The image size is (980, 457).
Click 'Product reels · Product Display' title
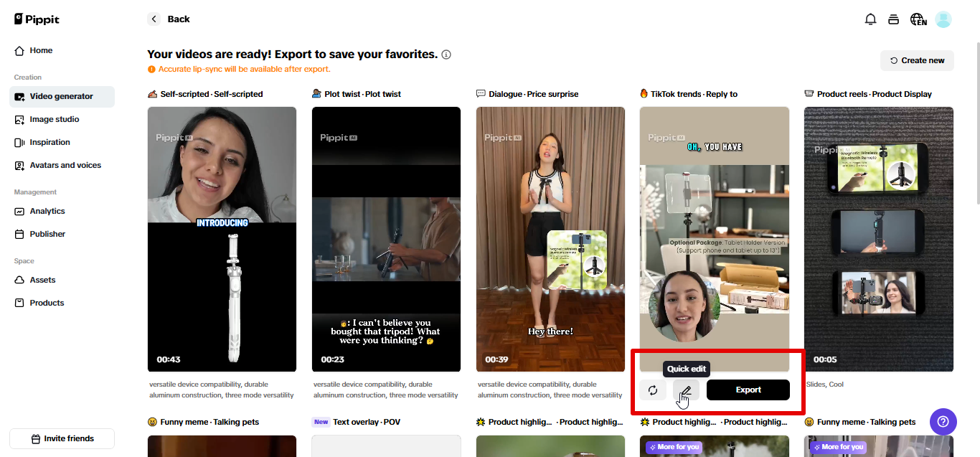point(875,94)
